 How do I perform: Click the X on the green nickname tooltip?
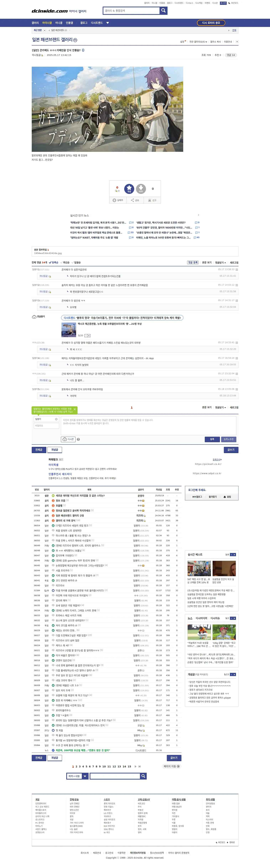(x=75, y=409)
